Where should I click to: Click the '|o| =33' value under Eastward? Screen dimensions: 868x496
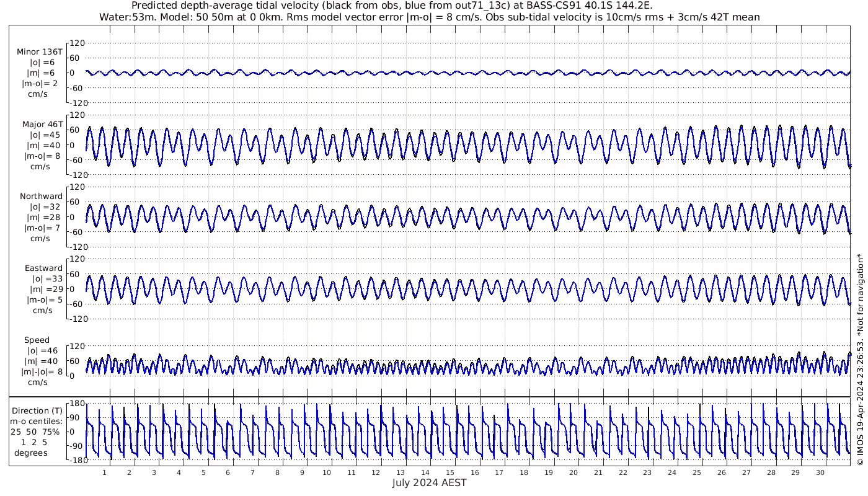coord(46,279)
